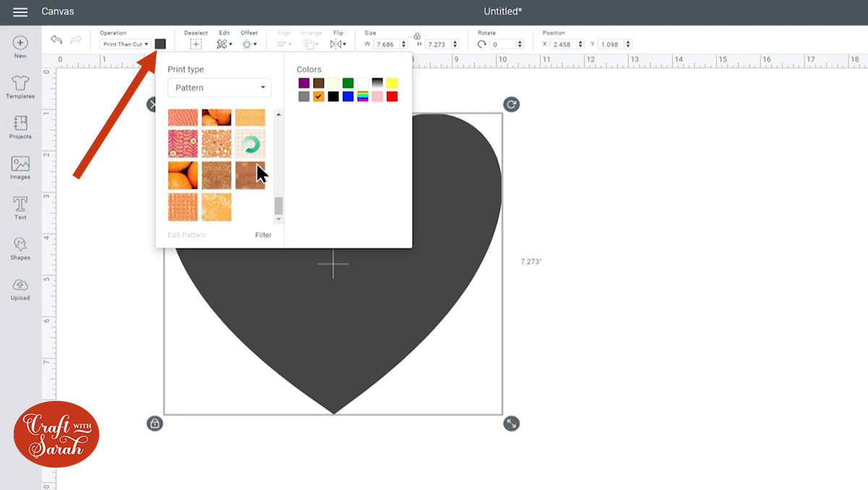Select the checked orange color filter
The width and height of the screenshot is (868, 490).
(x=318, y=96)
